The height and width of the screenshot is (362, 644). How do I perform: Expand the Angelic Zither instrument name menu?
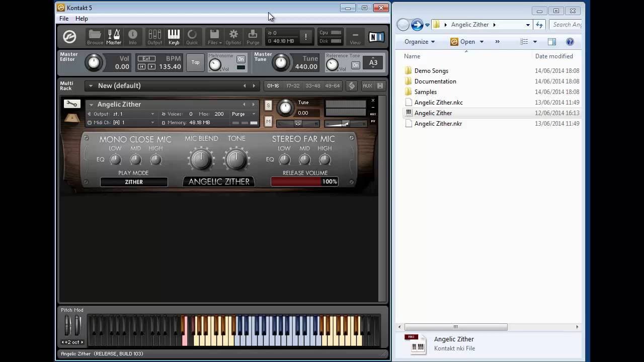coord(91,105)
